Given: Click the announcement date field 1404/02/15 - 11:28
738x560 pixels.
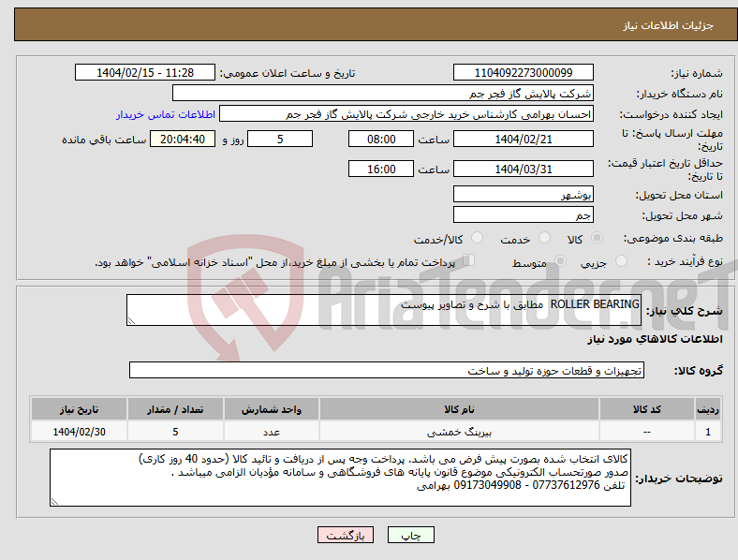Looking at the screenshot, I should [145, 72].
